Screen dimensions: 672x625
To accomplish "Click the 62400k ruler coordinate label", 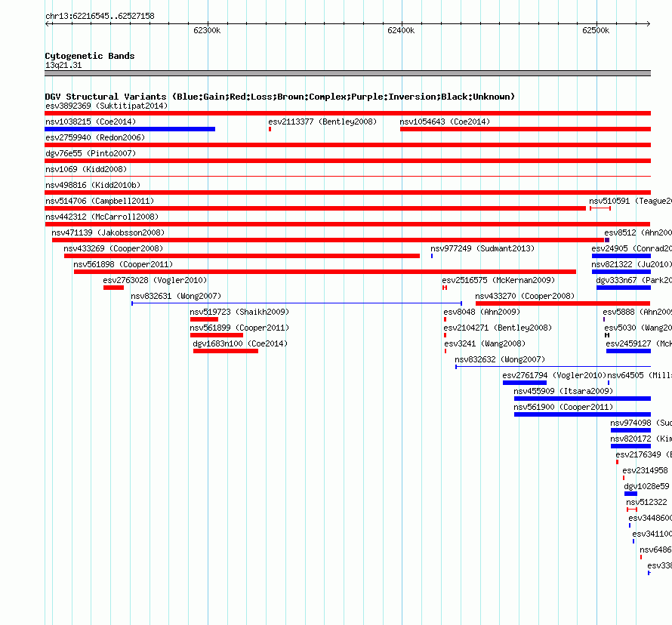I will pyautogui.click(x=401, y=30).
